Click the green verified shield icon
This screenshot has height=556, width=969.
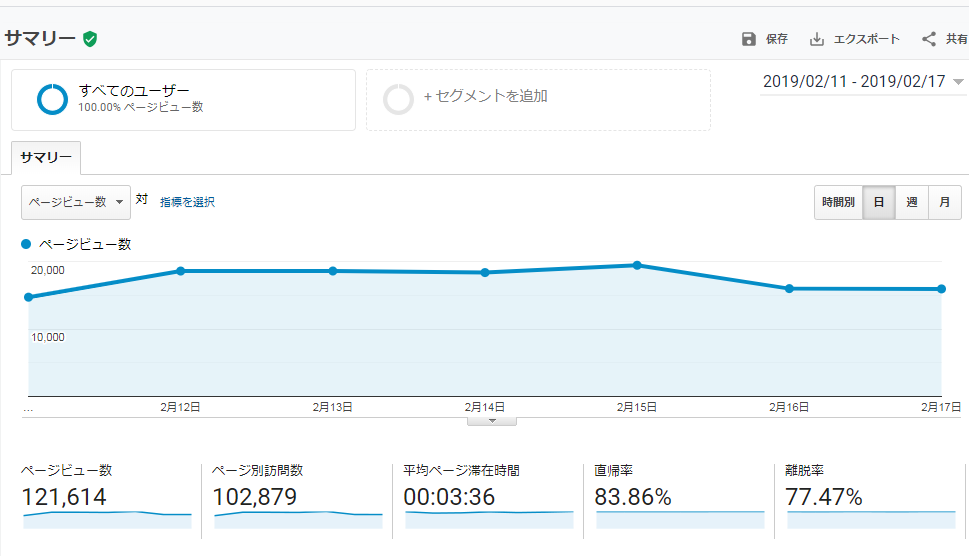point(90,39)
